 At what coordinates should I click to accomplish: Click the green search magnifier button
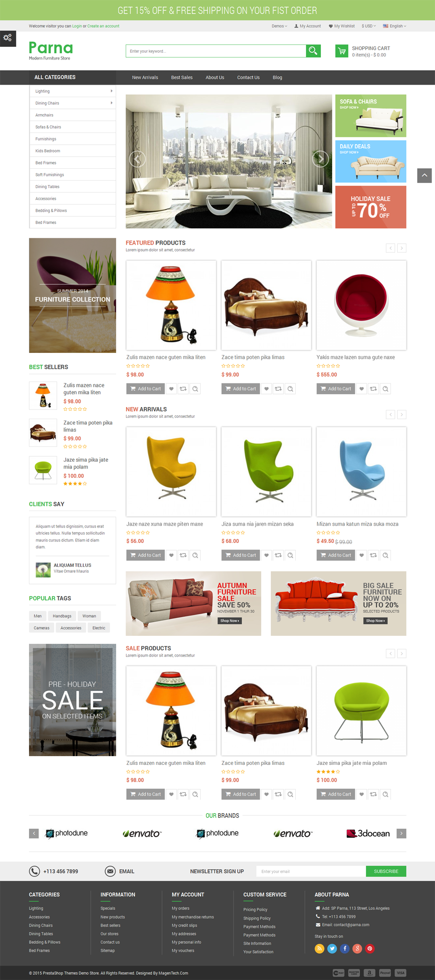coord(313,51)
